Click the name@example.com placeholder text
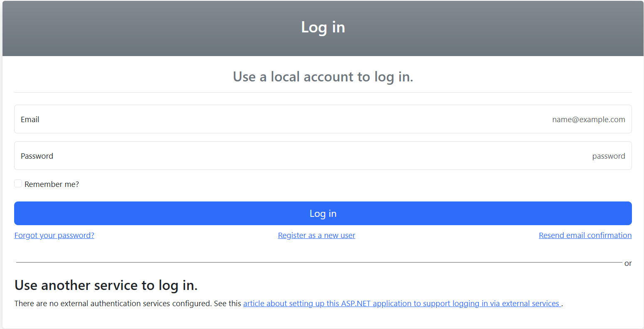This screenshot has width=644, height=329. (x=588, y=120)
